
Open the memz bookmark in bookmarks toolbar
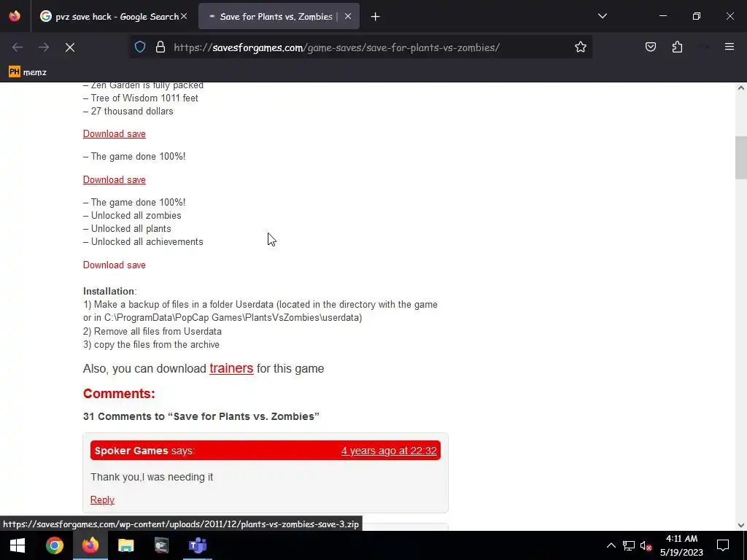click(28, 72)
